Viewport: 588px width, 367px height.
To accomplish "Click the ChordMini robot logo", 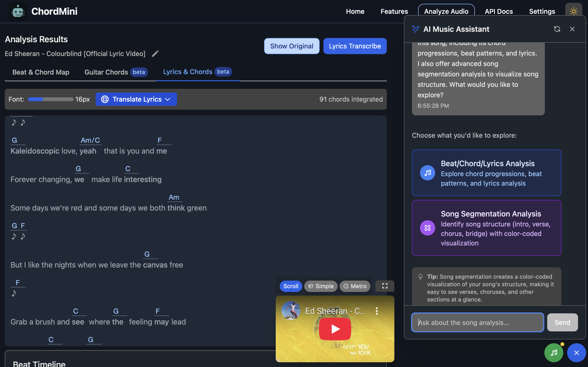I will point(18,11).
